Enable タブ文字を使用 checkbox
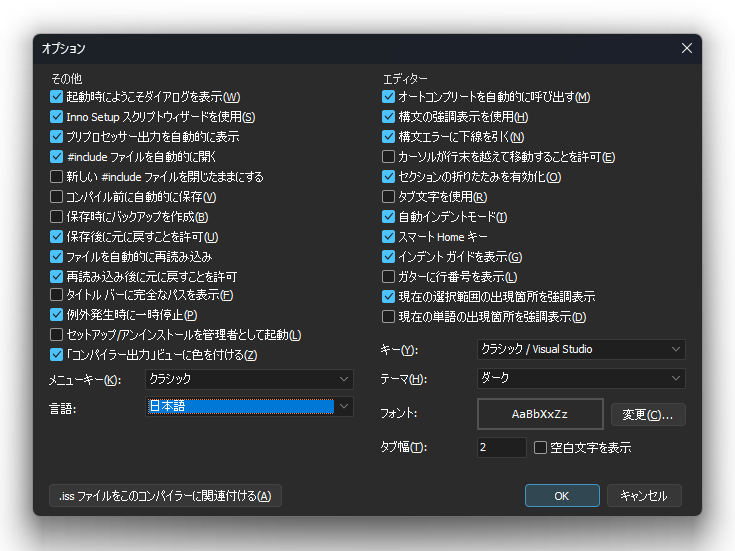This screenshot has height=551, width=735. tap(388, 196)
